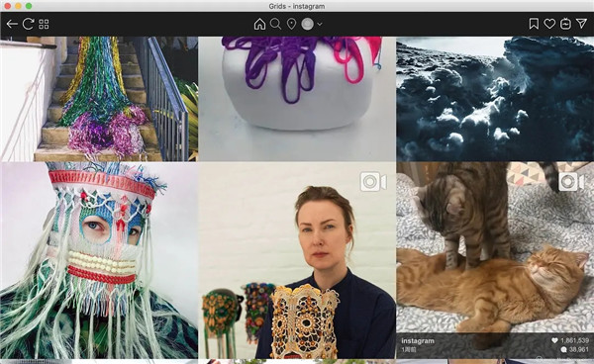Image resolution: width=594 pixels, height=364 pixels.
Task: Open direct messages paper plane icon
Action: (581, 24)
